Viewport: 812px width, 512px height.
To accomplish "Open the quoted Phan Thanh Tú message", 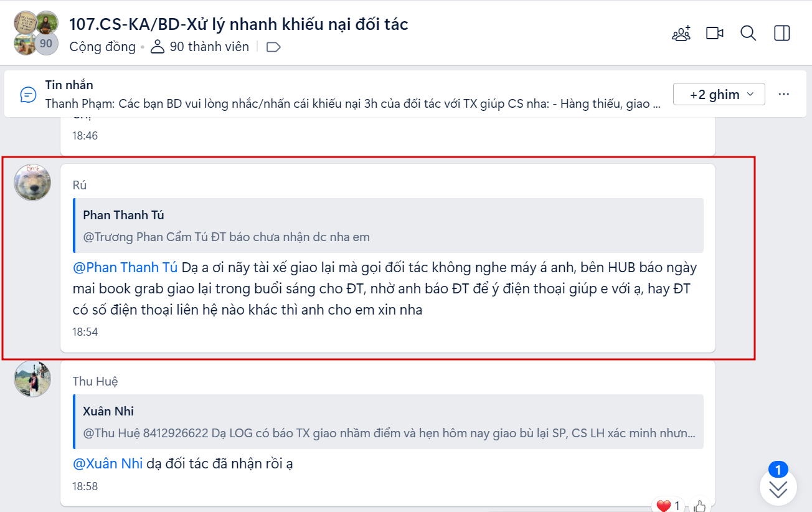I will point(389,225).
